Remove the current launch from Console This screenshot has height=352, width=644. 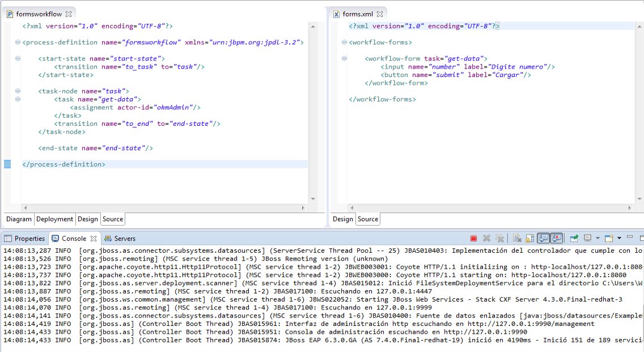pyautogui.click(x=486, y=238)
